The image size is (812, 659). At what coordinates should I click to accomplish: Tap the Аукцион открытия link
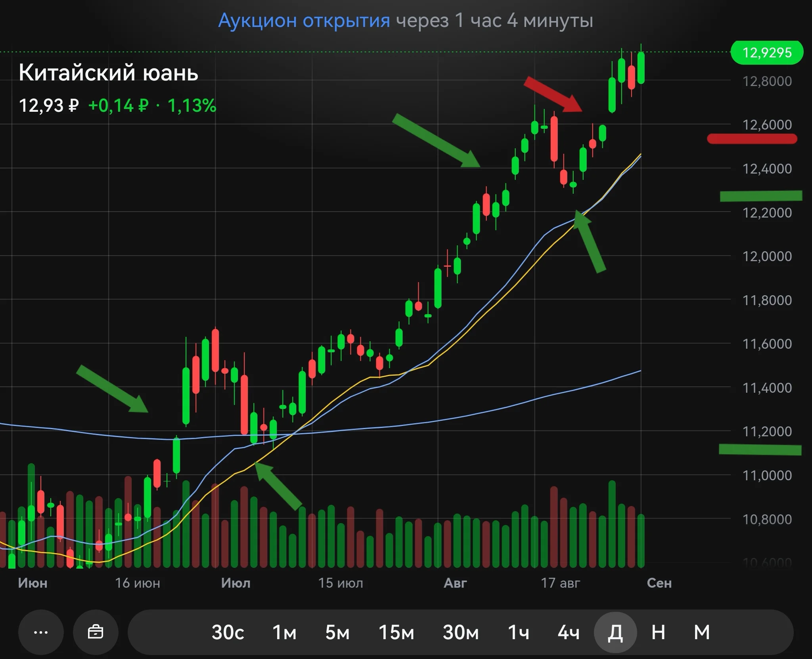tap(304, 20)
